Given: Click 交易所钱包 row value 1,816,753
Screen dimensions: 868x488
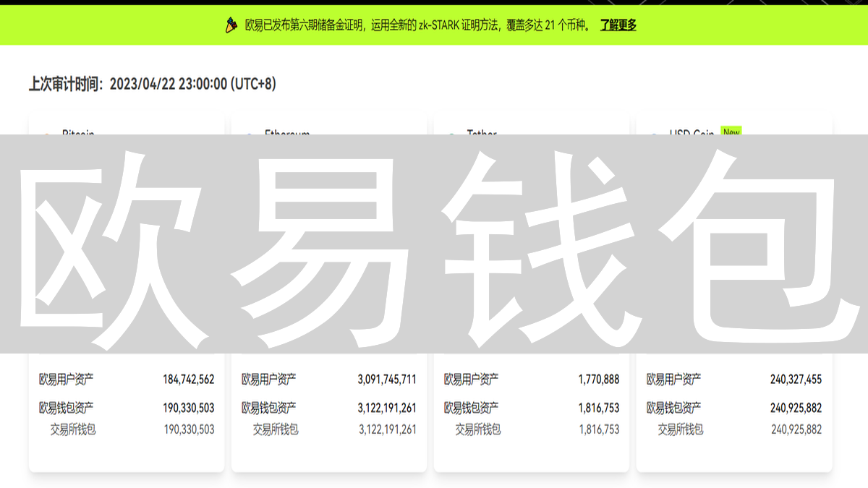Looking at the screenshot, I should point(600,429).
